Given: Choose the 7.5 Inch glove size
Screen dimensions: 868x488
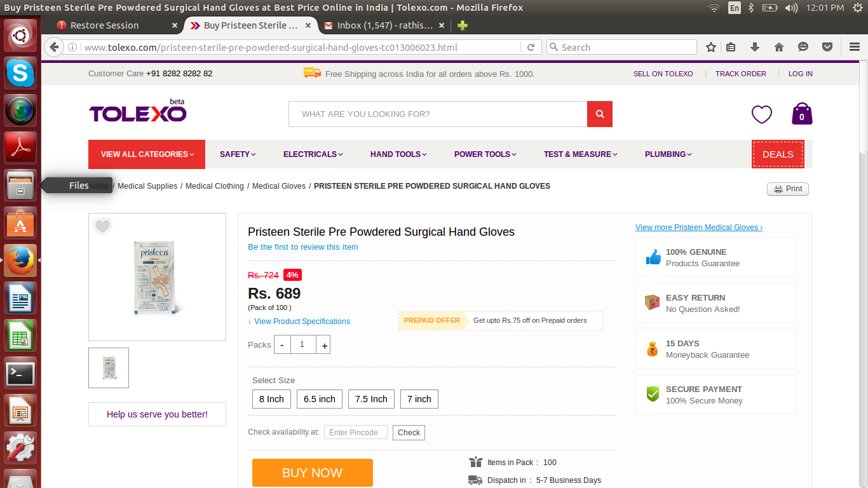Looking at the screenshot, I should [x=371, y=399].
